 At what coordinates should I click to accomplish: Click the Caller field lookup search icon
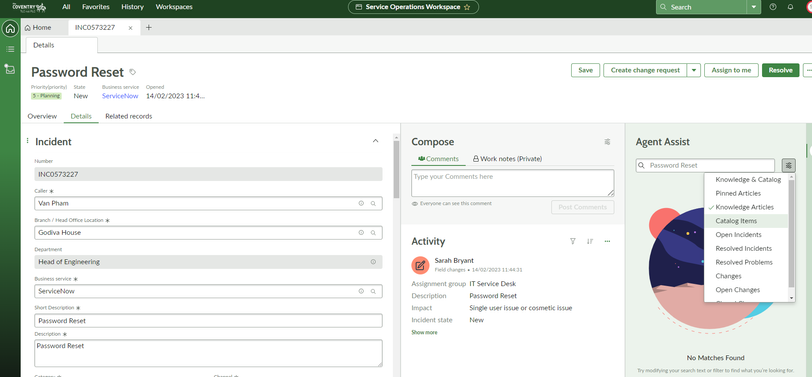tap(373, 204)
